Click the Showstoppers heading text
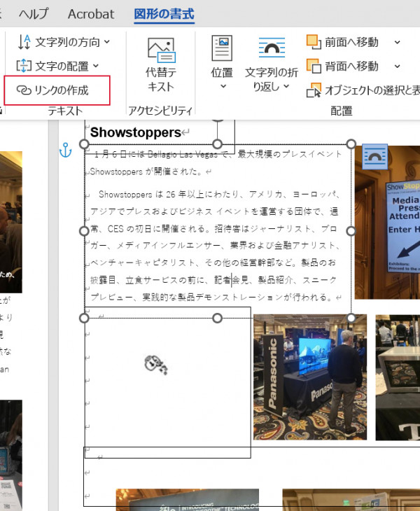This screenshot has width=420, height=511. [136, 132]
